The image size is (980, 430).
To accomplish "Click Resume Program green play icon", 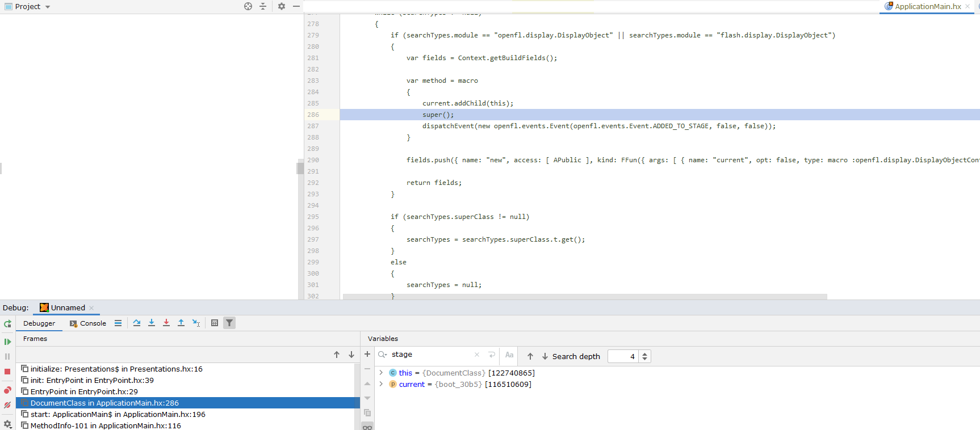I will (x=7, y=342).
